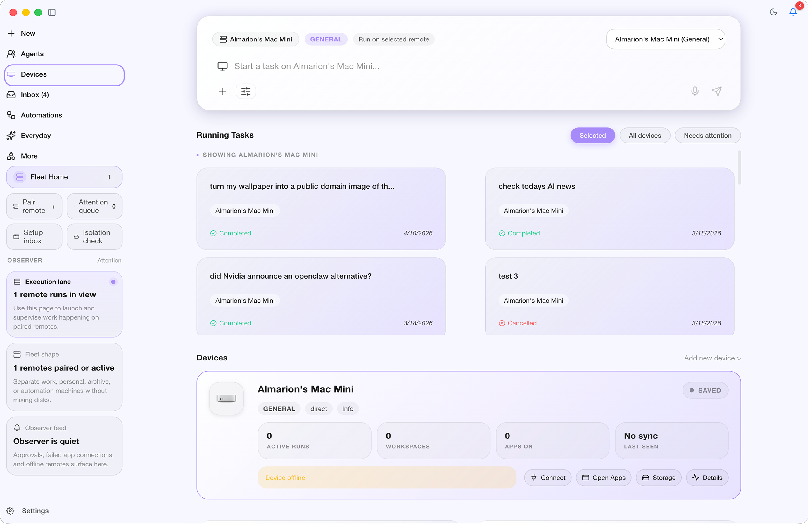
Task: Click the New plus item
Action: 21,33
